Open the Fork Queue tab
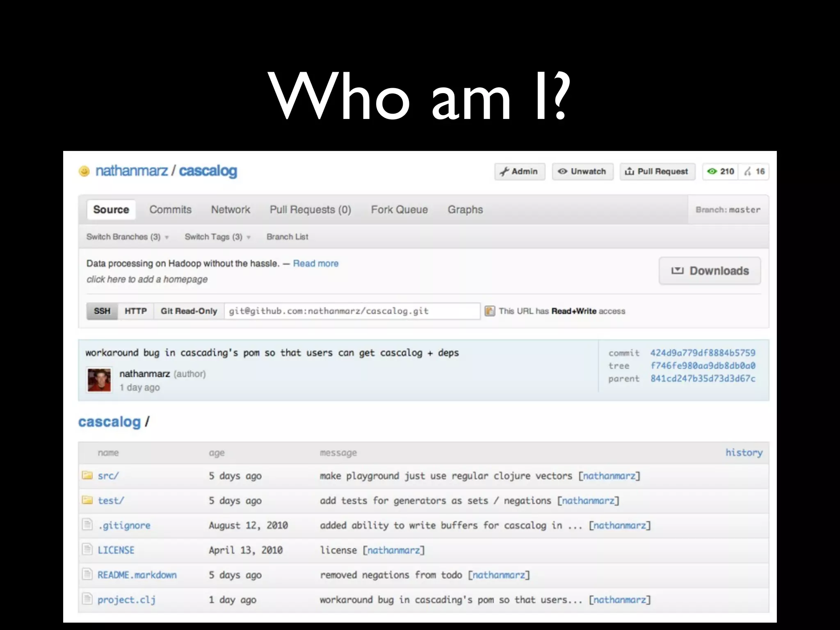This screenshot has height=630, width=840. 399,210
